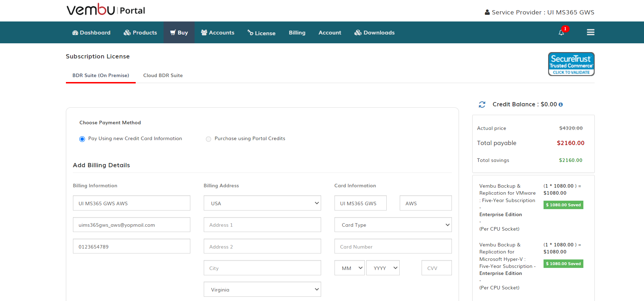
Task: Click the Address 1 field
Action: (262, 225)
